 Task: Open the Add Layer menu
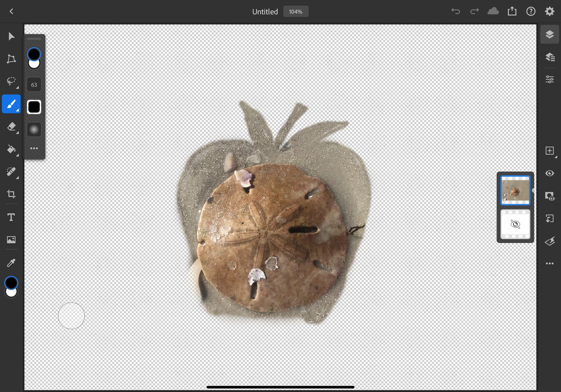549,151
